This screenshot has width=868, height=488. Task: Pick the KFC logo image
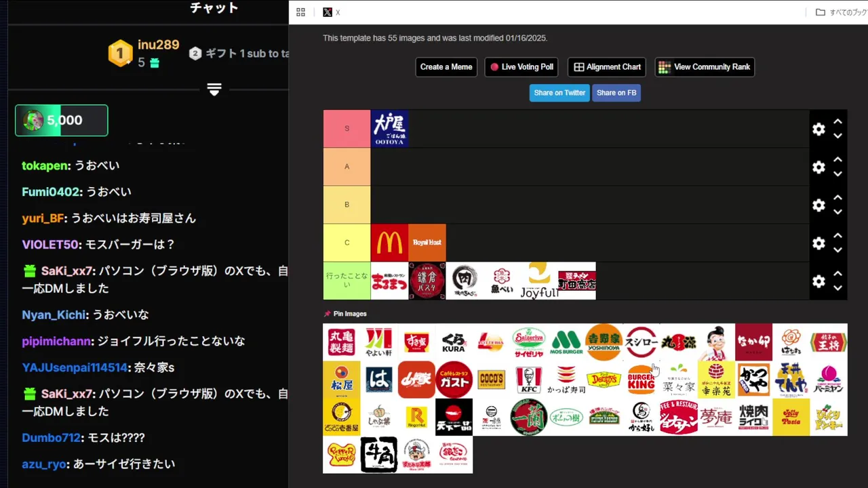[529, 380]
